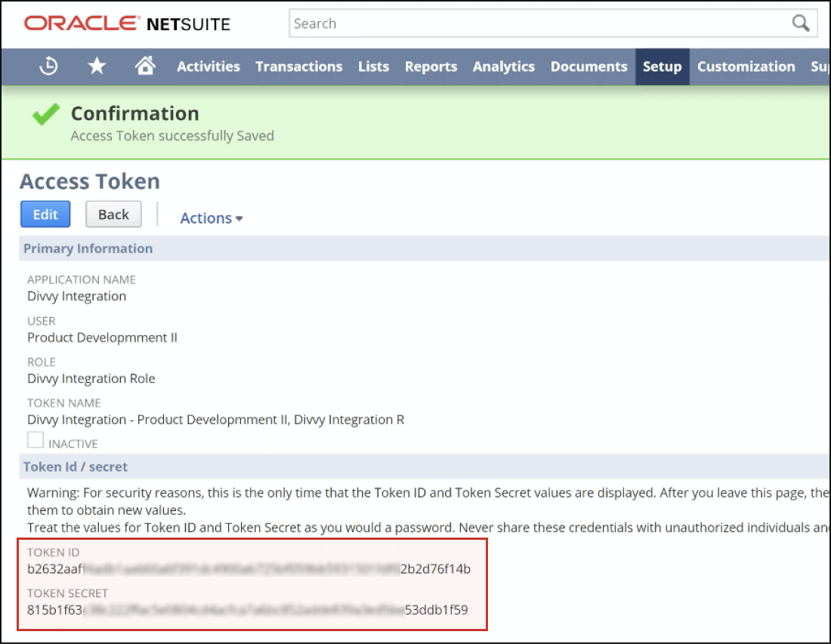Open the Actions dropdown
Image resolution: width=831 pixels, height=644 pixels.
[x=210, y=218]
